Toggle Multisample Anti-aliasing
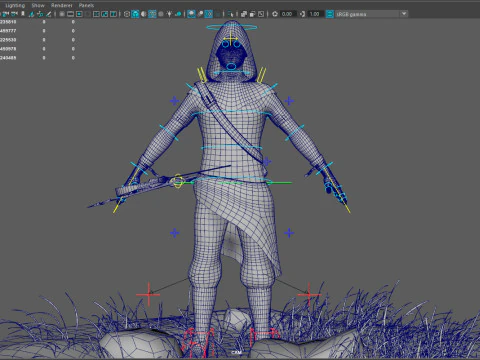480x360 pixels. click(x=209, y=14)
